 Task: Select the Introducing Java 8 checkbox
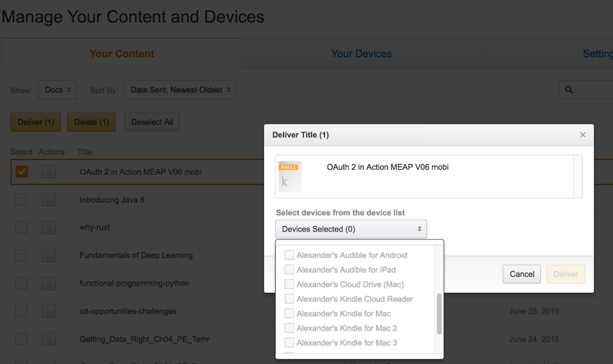pos(21,199)
